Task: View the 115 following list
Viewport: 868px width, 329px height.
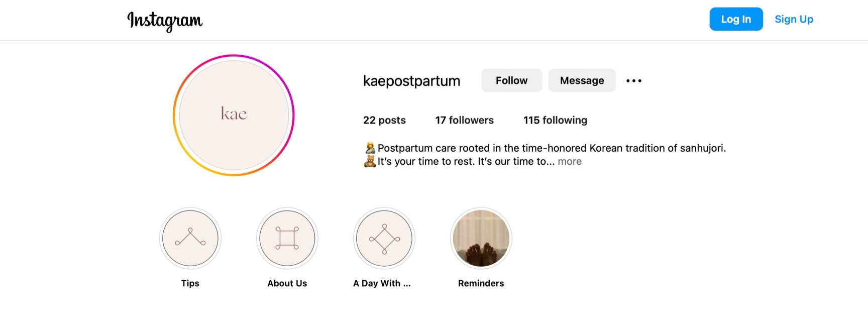Action: pos(555,120)
